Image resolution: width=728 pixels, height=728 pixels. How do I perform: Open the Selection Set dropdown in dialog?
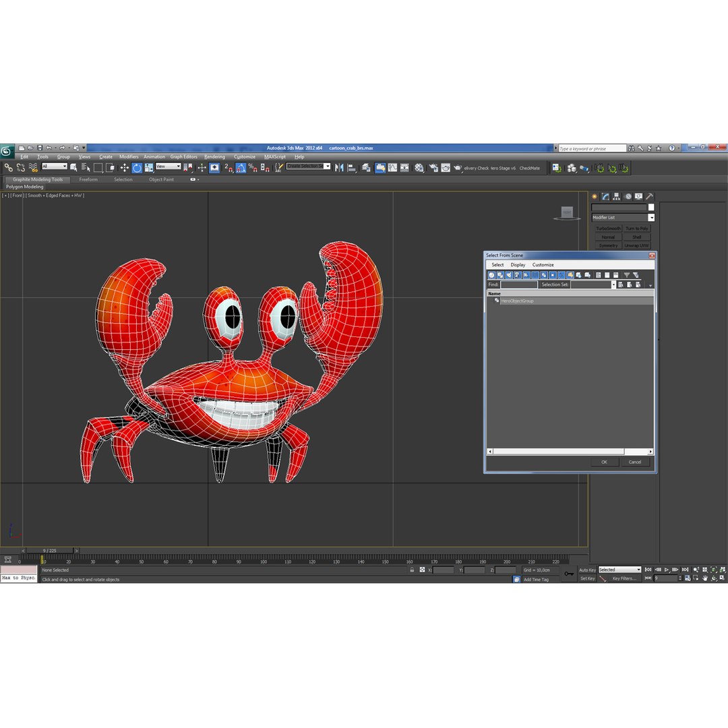pos(593,284)
